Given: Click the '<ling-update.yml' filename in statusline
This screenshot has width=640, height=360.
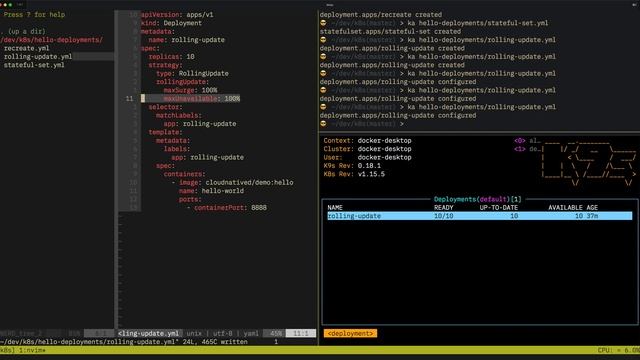Looking at the screenshot, I should [149, 333].
